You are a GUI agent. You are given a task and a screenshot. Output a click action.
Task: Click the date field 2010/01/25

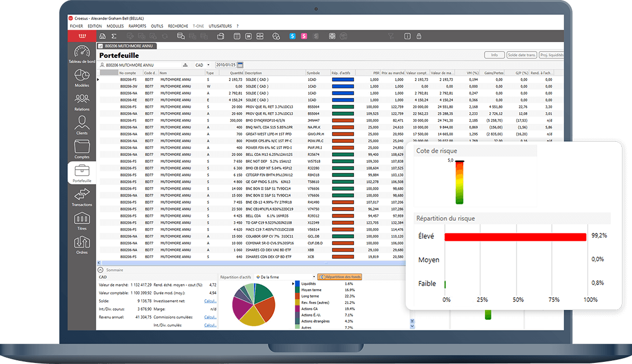(225, 65)
